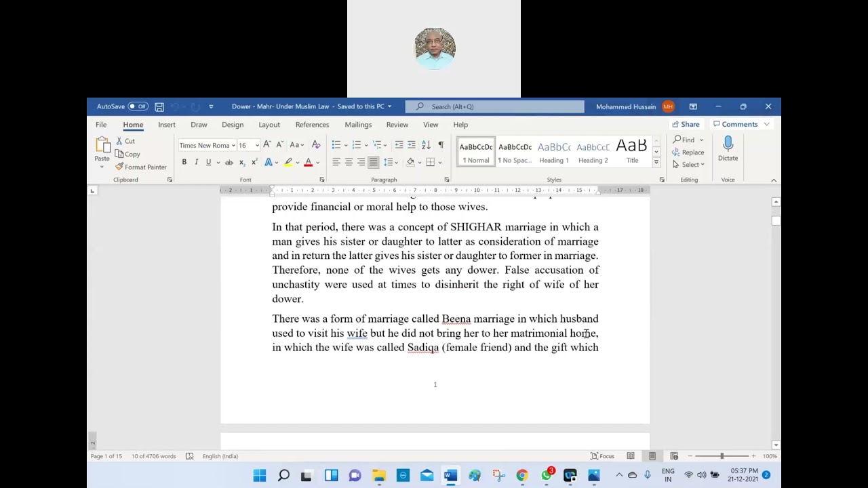
Task: Switch to the Insert tab
Action: tap(167, 125)
